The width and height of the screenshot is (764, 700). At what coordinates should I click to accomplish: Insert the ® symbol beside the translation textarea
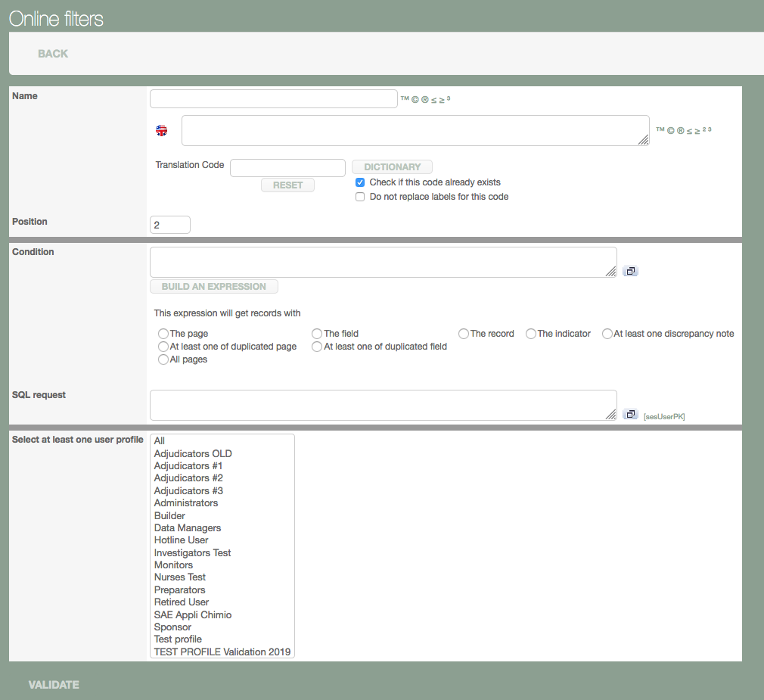click(x=680, y=130)
